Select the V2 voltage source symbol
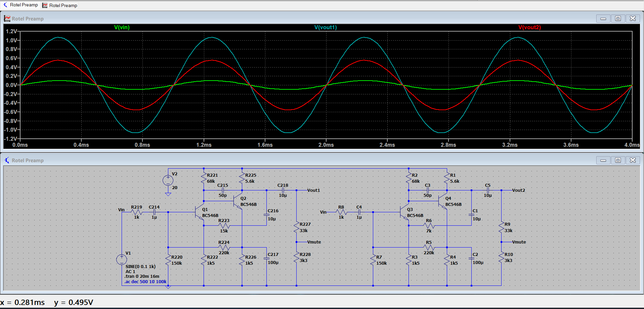This screenshot has height=309, width=644. (x=168, y=180)
